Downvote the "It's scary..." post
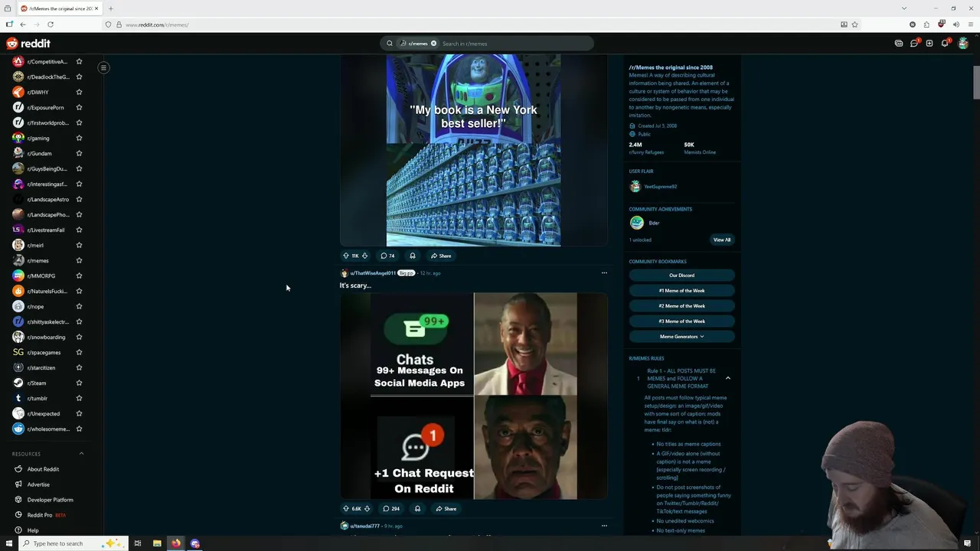Image resolution: width=980 pixels, height=551 pixels. (x=367, y=508)
